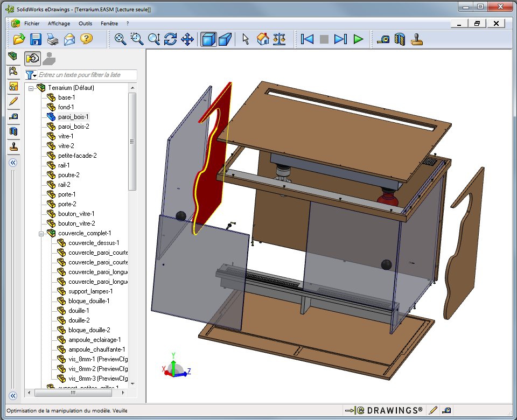The image size is (517, 420).
Task: Toggle shaded display mode
Action: tap(208, 39)
